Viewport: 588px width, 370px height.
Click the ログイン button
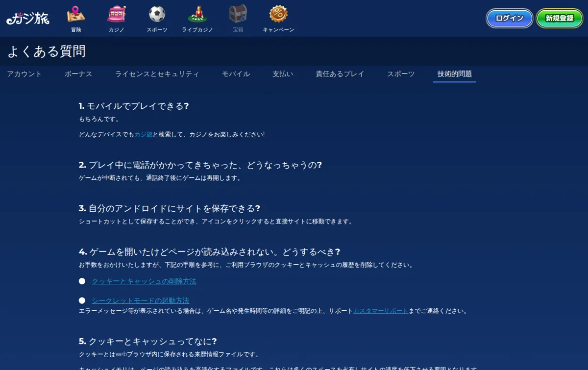click(510, 18)
